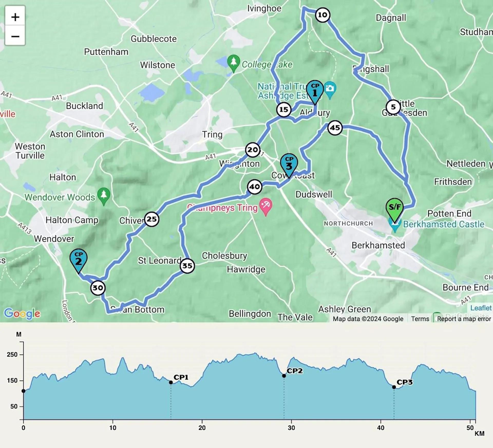493x448 pixels.
Task: Click the Dagnall place label
Action: (x=391, y=18)
